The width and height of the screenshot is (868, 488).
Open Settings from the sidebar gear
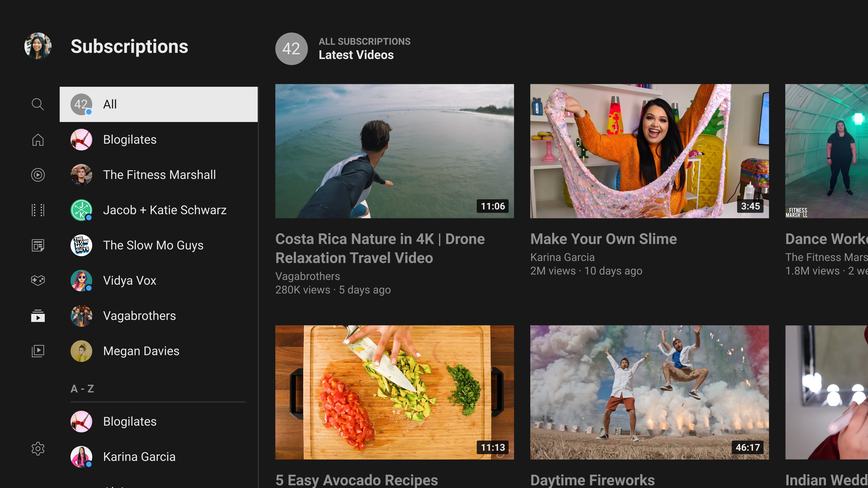[38, 448]
